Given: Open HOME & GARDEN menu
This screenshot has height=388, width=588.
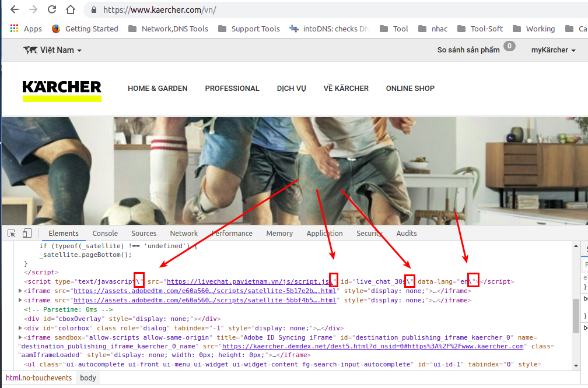Looking at the screenshot, I should point(157,89).
